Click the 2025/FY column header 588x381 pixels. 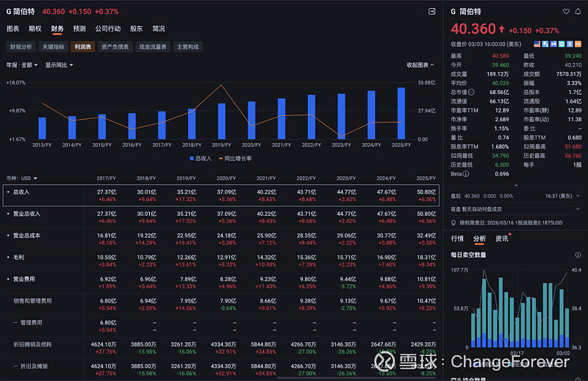pyautogui.click(x=426, y=178)
